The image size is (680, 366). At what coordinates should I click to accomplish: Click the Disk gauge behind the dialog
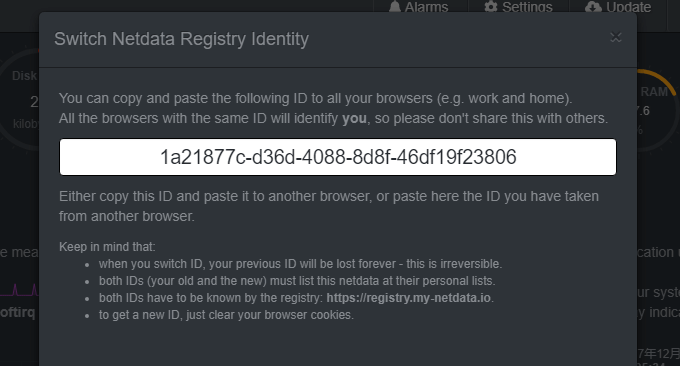(20, 100)
